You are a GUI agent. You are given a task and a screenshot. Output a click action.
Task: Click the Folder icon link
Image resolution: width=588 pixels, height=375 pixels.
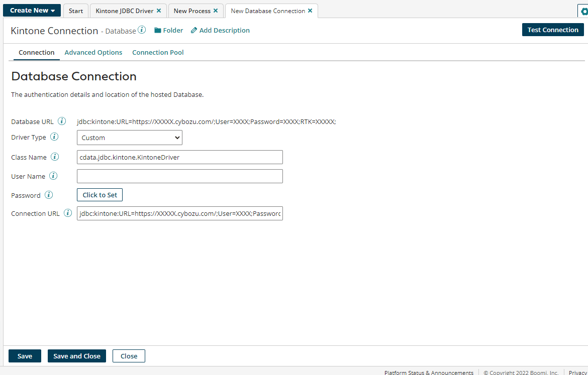point(157,30)
